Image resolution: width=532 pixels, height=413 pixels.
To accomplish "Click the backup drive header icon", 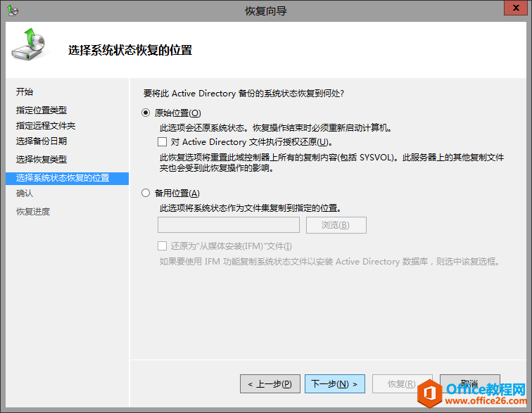I will 29,44.
